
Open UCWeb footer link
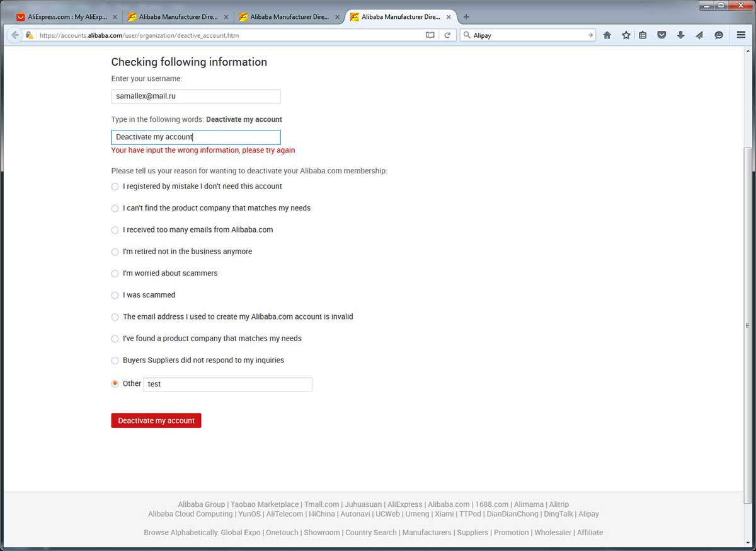coord(387,514)
